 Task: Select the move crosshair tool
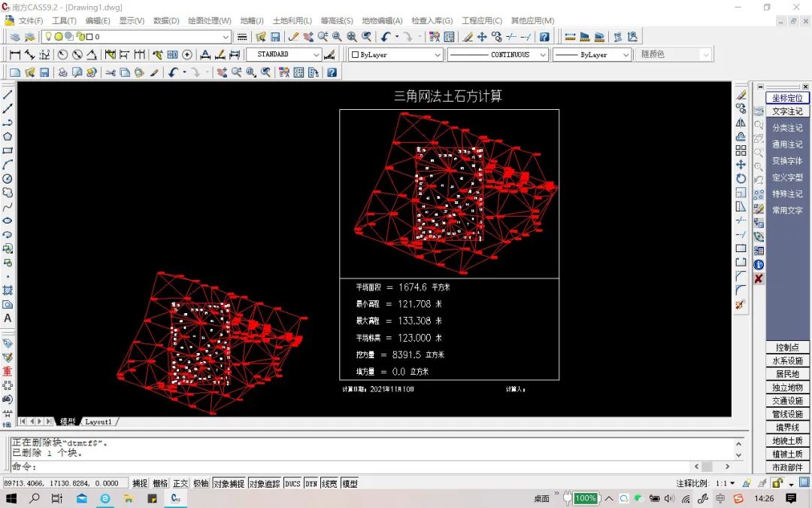coord(741,164)
